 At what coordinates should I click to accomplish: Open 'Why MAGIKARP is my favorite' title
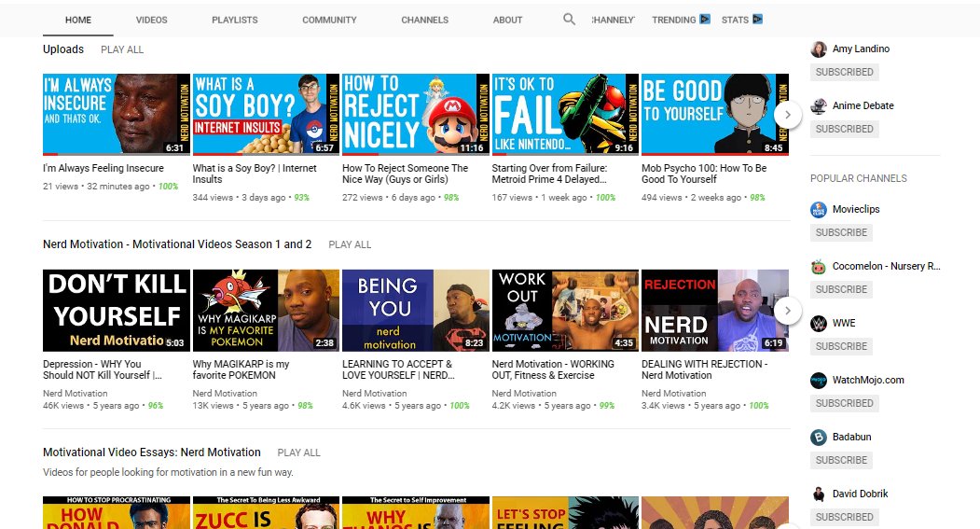pyautogui.click(x=242, y=369)
